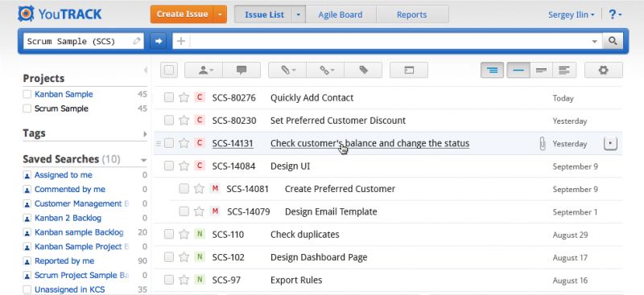Star issue SCS-80230
This screenshot has width=644, height=295.
pyautogui.click(x=184, y=121)
